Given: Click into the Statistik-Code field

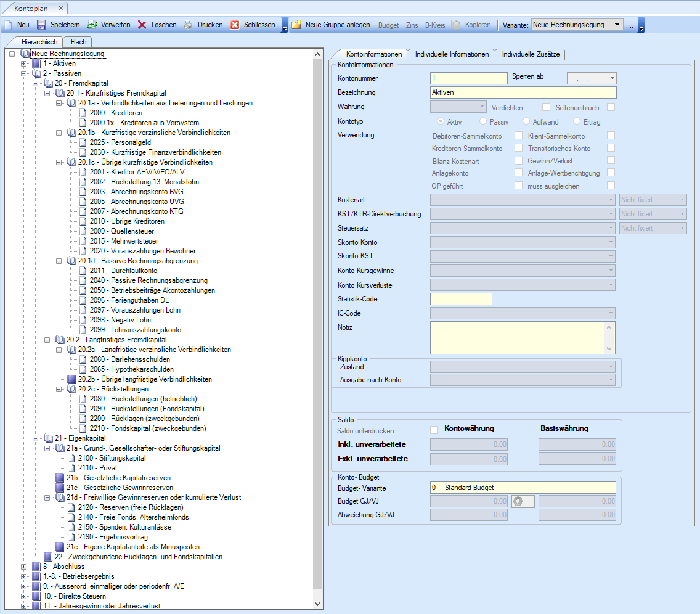Looking at the screenshot, I should (x=461, y=299).
